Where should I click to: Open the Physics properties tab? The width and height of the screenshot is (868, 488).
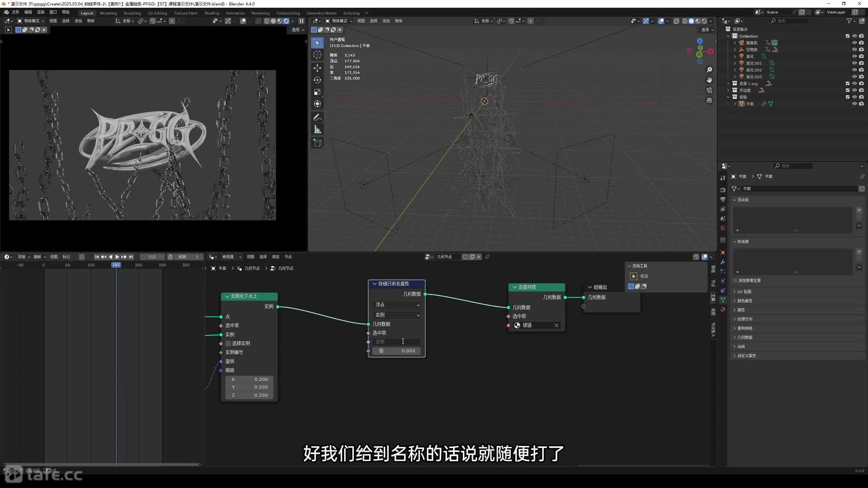(723, 281)
